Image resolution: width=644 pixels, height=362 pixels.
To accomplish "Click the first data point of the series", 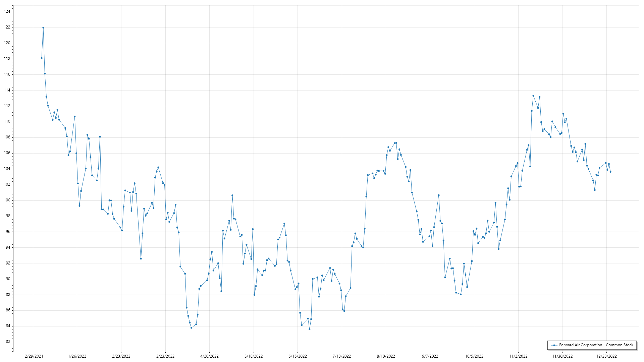I will coord(42,58).
